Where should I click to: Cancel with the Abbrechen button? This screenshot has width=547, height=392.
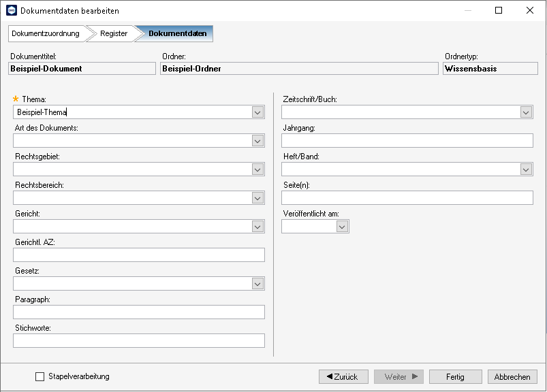[512, 376]
